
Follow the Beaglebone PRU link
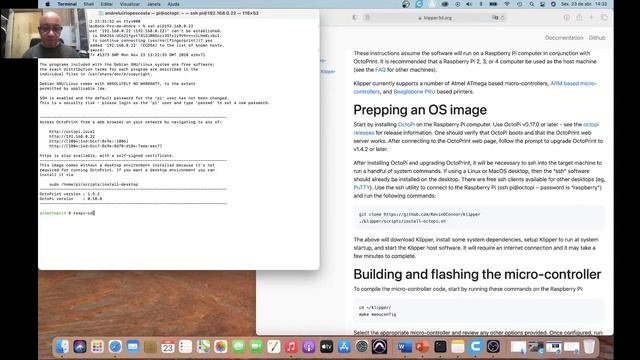click(x=414, y=92)
